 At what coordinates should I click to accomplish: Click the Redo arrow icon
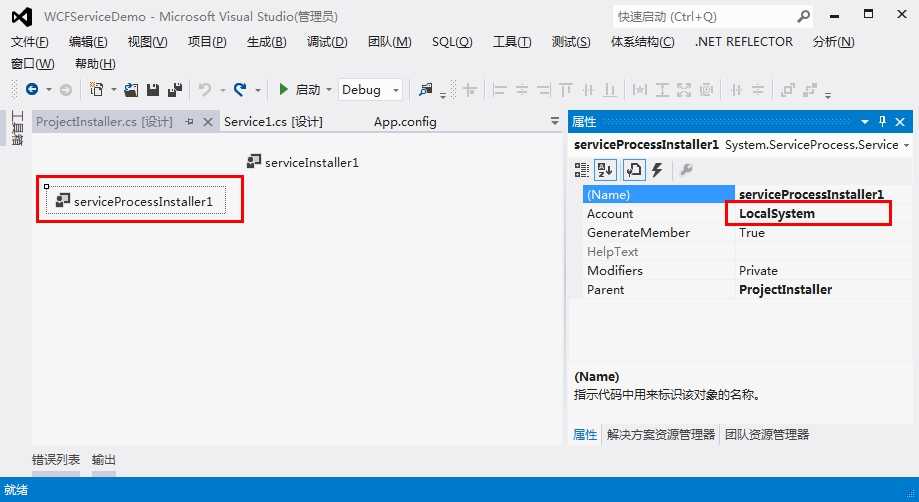pyautogui.click(x=240, y=90)
